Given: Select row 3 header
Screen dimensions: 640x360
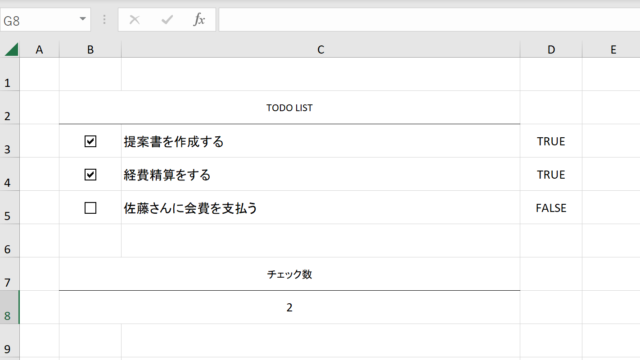Looking at the screenshot, I should coord(9,141).
